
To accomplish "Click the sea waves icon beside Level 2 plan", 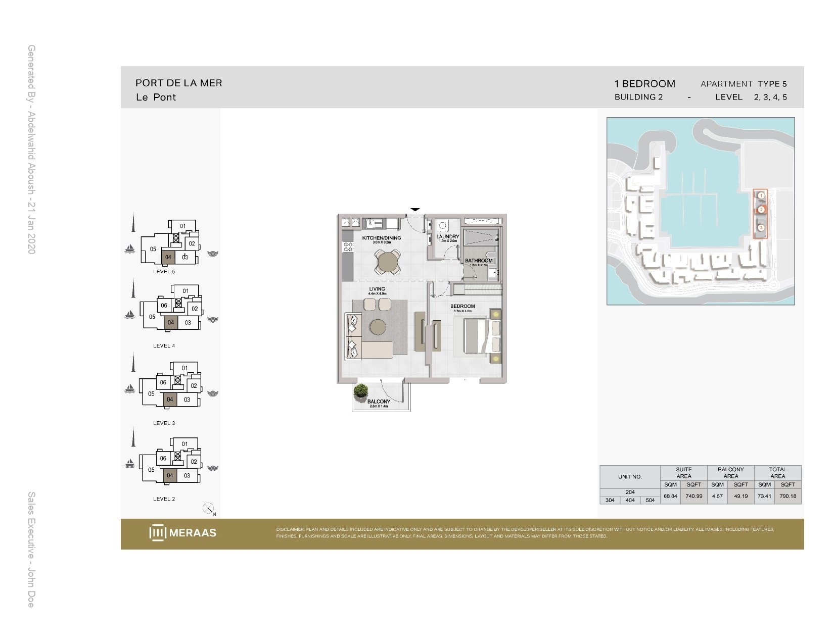I will 213,468.
